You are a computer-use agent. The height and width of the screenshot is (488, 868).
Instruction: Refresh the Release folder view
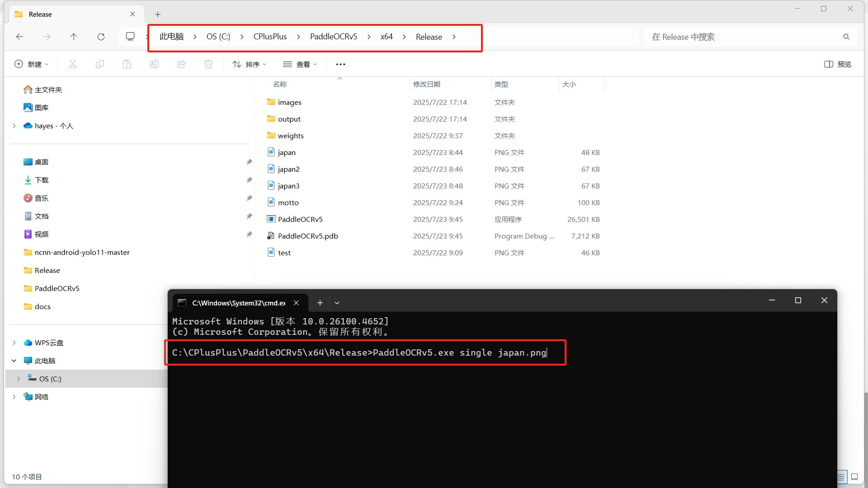coord(101,37)
